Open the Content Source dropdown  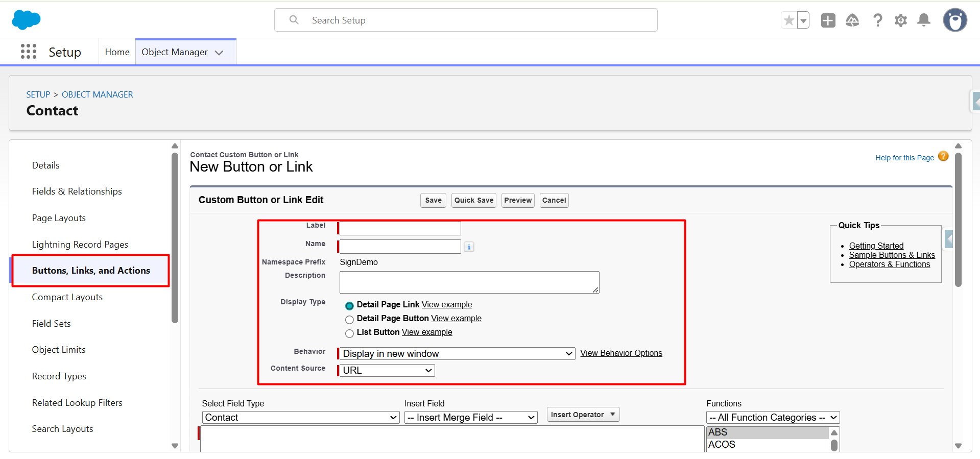387,371
